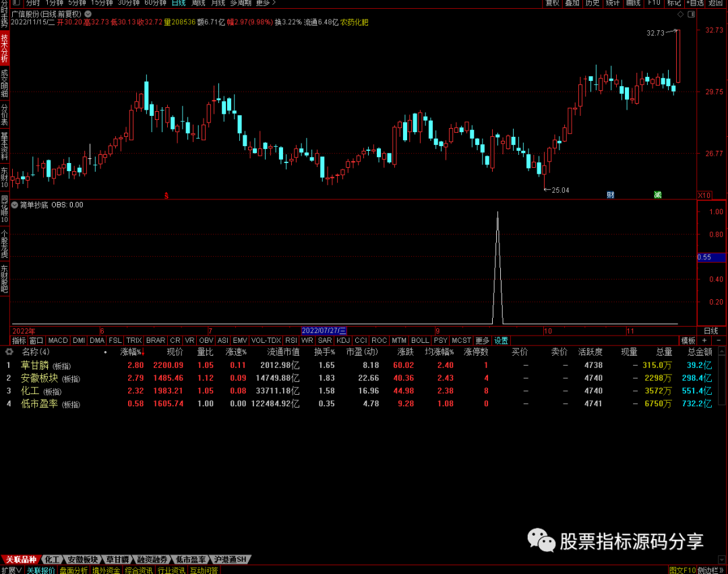
Task: Switch to the 分时 view
Action: 33,3
